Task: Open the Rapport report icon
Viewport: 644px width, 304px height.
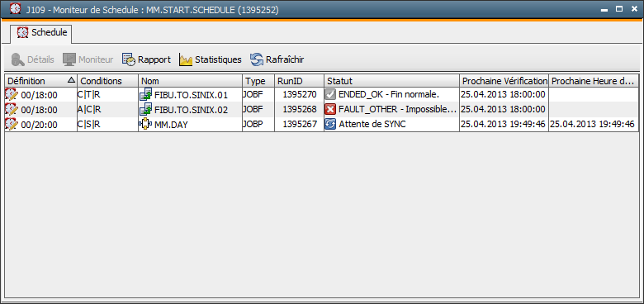Action: 128,59
